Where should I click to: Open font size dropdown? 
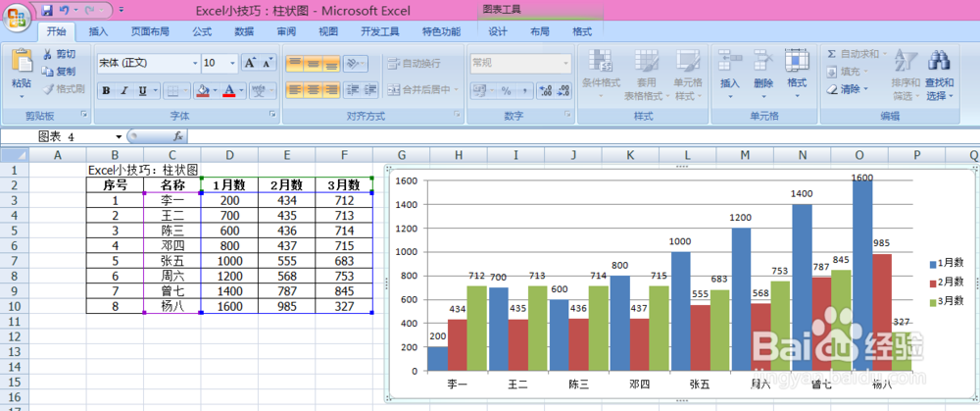[232, 63]
